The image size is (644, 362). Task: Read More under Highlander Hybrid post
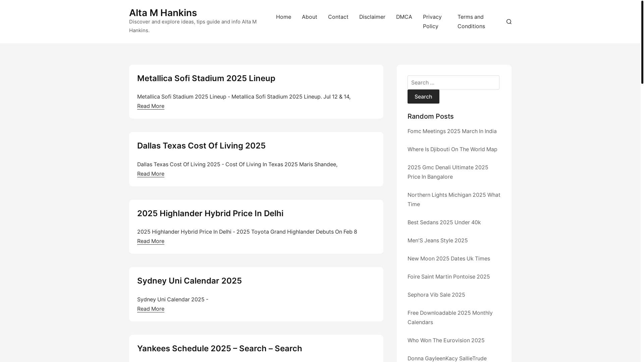(151, 241)
